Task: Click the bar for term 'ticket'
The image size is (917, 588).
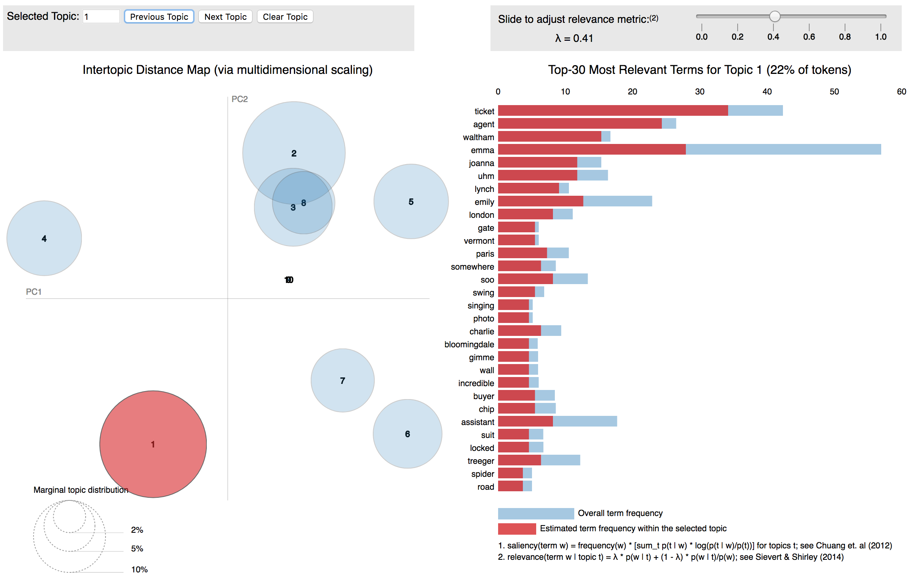Action: pos(611,111)
